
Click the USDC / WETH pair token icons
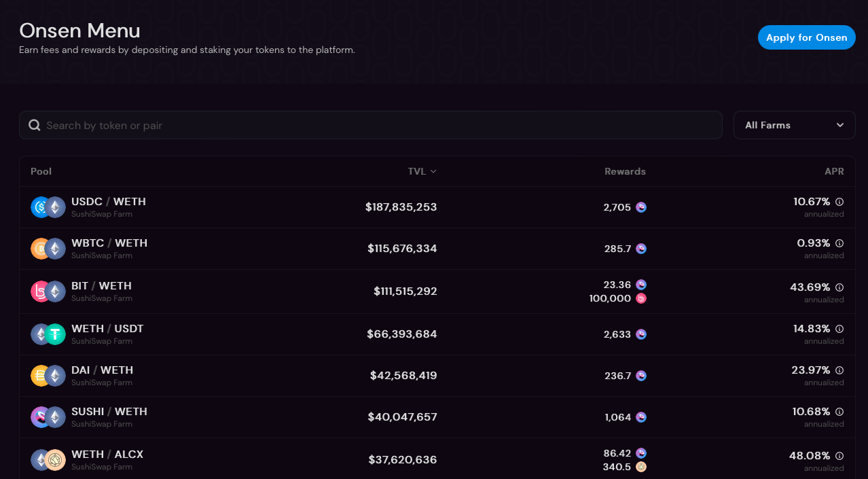pos(48,207)
